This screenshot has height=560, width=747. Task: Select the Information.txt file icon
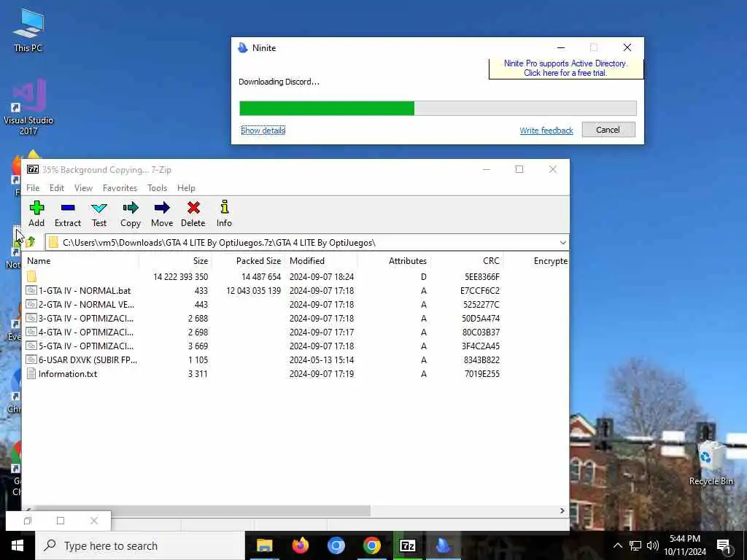pyautogui.click(x=31, y=374)
